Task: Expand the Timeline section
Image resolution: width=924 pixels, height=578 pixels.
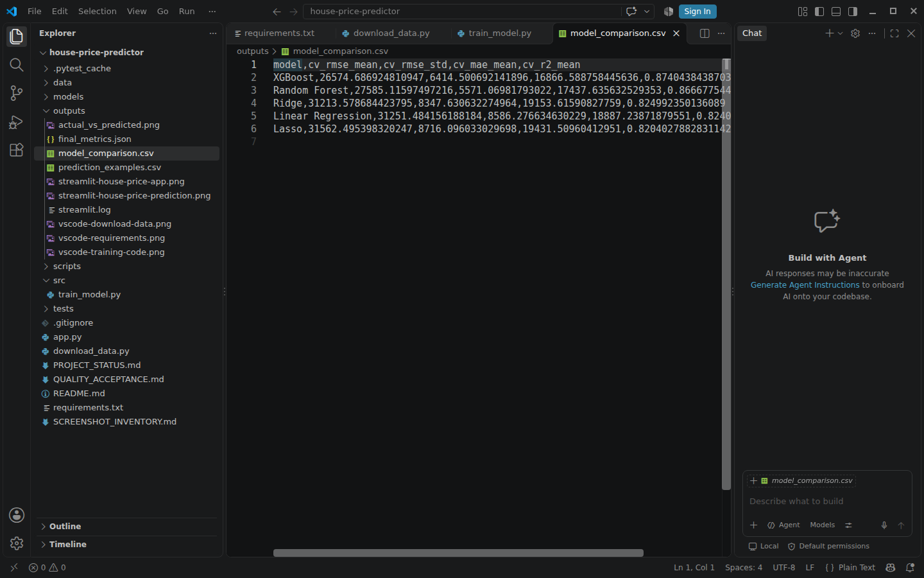Action: point(126,545)
